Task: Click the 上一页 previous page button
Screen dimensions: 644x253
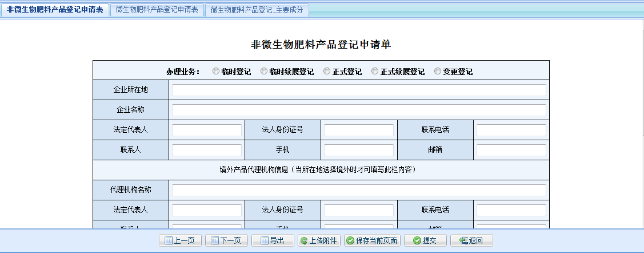Action: [180, 240]
